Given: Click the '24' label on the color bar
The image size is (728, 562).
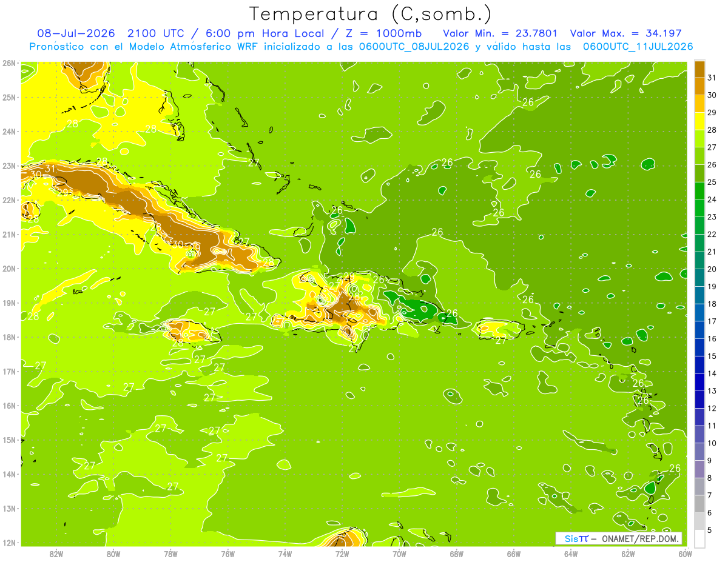Looking at the screenshot, I should 712,199.
